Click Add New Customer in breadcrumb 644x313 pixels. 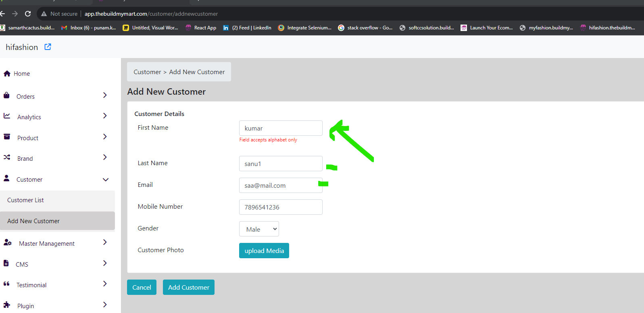tap(197, 72)
